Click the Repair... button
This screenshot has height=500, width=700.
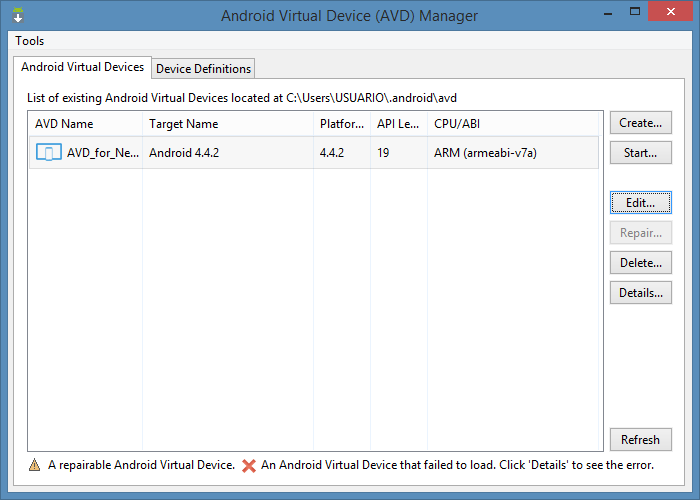coord(641,233)
